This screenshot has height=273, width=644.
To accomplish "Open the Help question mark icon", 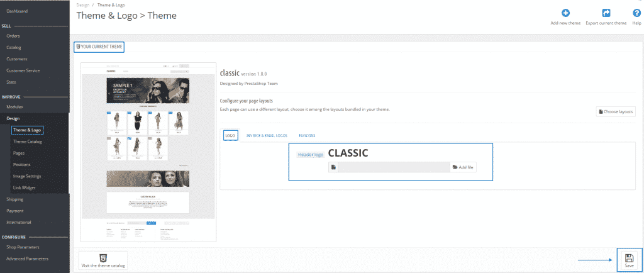I will (x=636, y=13).
